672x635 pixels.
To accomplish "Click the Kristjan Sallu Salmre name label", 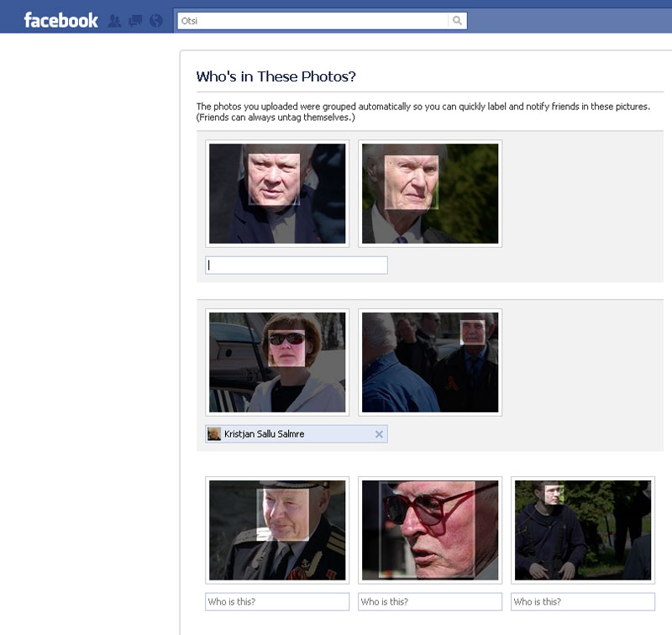I will 265,434.
